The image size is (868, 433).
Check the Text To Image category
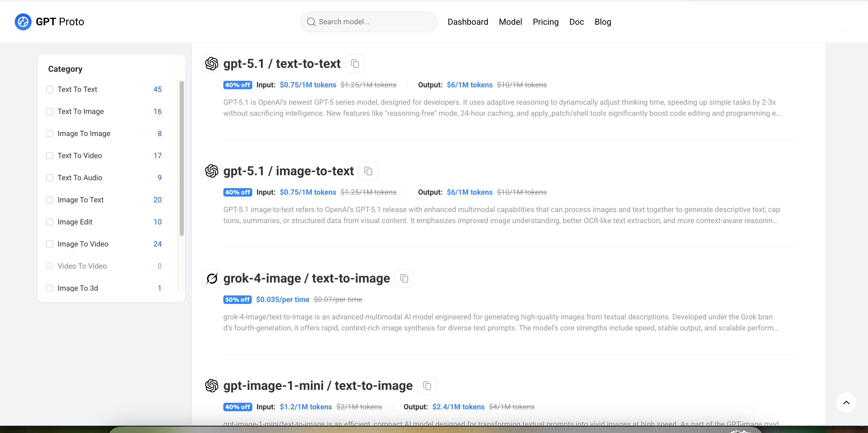click(x=49, y=112)
